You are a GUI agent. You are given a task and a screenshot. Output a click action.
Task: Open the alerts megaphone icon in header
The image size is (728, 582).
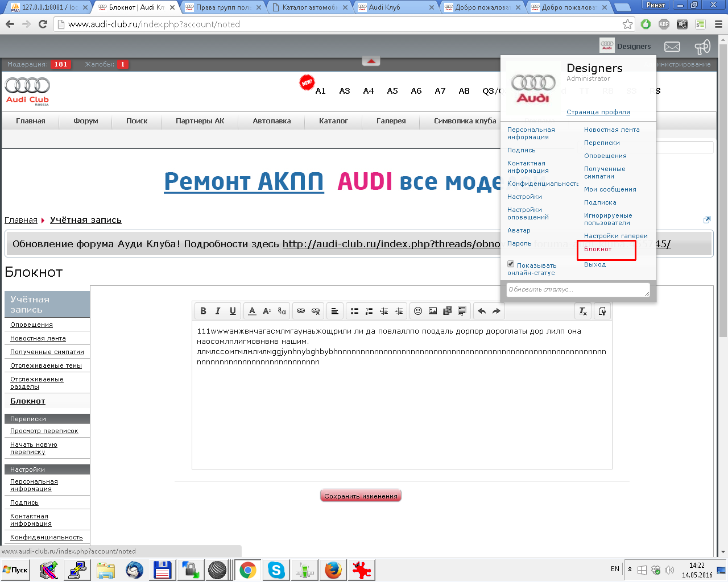pyautogui.click(x=702, y=47)
